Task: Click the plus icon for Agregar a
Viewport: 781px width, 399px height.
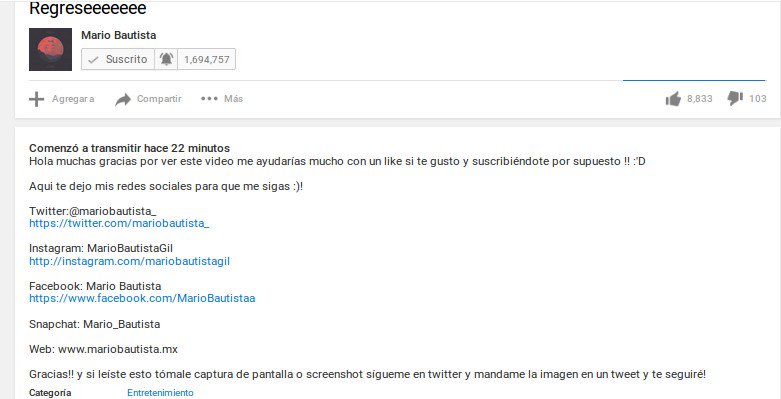Action: (x=36, y=99)
